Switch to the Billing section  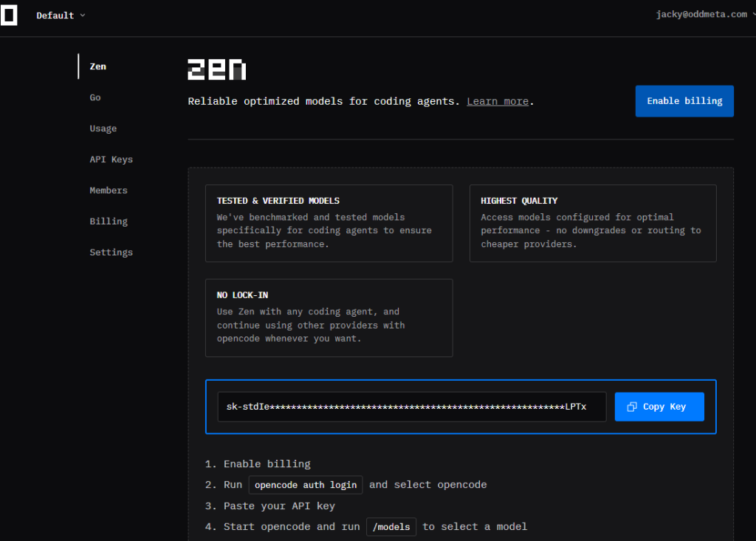point(109,221)
